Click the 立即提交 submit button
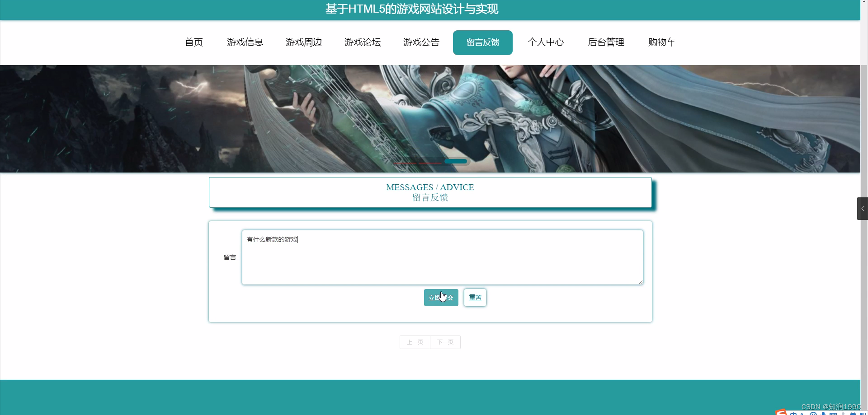 (x=441, y=297)
